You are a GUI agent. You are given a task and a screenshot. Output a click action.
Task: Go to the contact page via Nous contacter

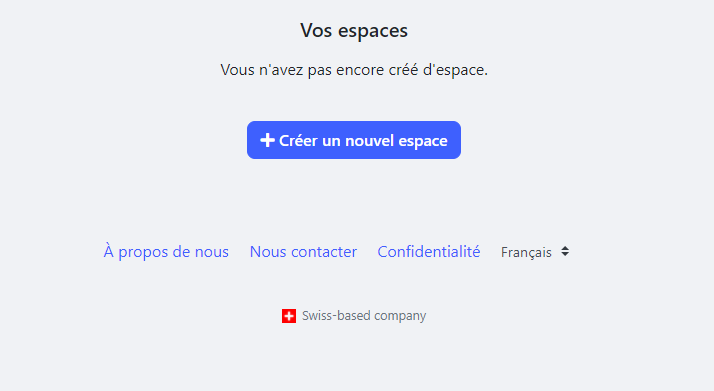click(x=303, y=252)
